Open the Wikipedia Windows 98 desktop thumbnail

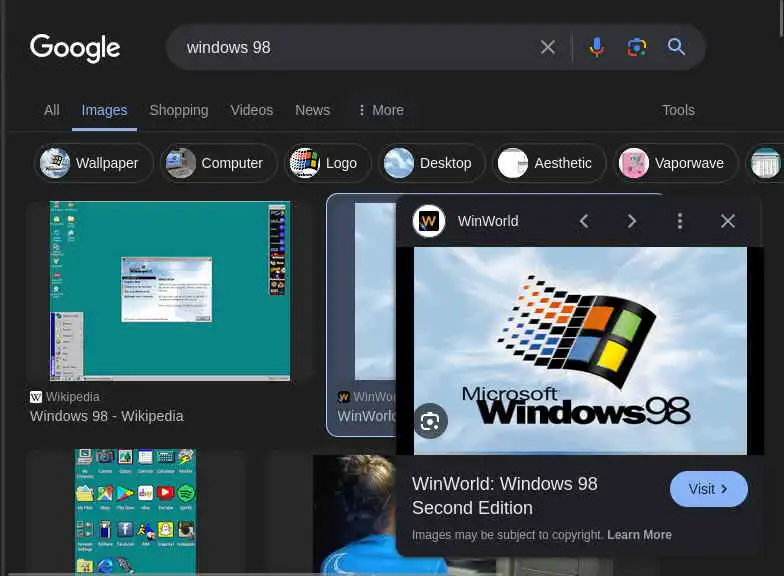click(170, 290)
